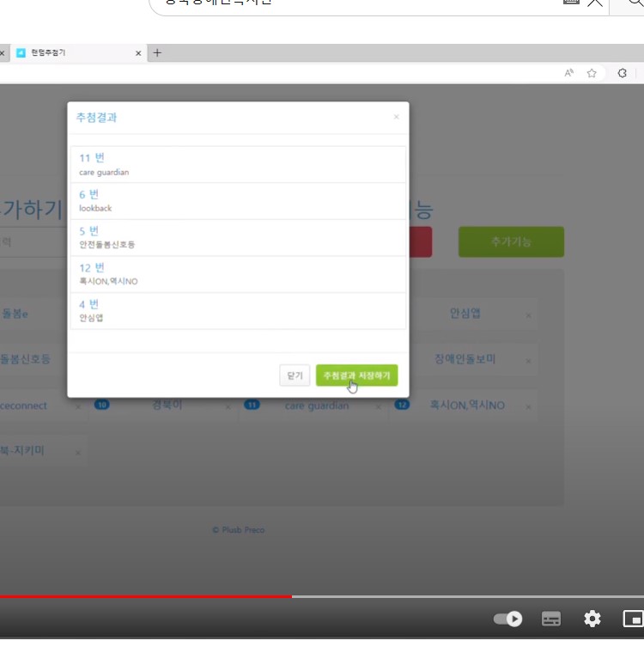Enable miniplayer mode icon

(633, 619)
